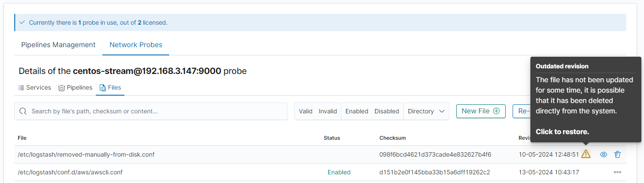Select the Network Probes tab
644x183 pixels.
click(136, 45)
